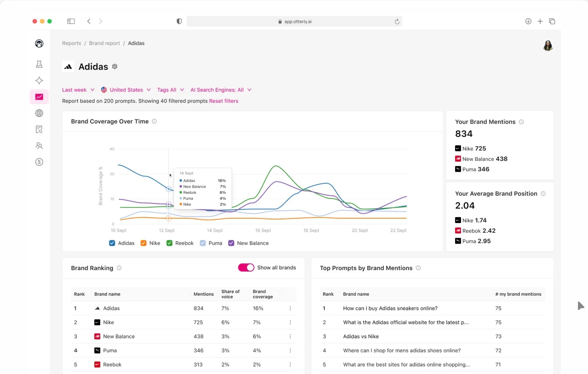588x374 pixels.
Task: Uncheck the Puma legend checkbox
Action: click(203, 243)
